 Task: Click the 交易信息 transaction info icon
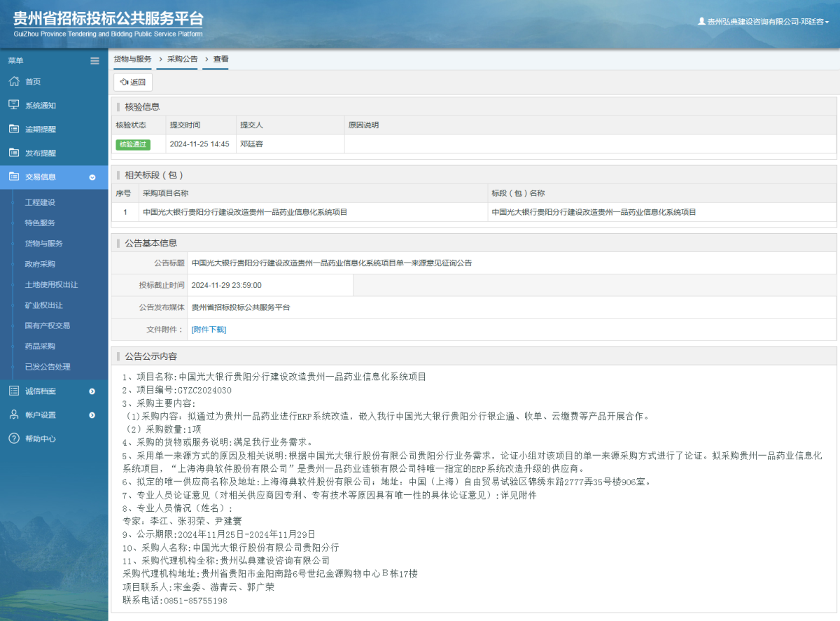(15, 176)
